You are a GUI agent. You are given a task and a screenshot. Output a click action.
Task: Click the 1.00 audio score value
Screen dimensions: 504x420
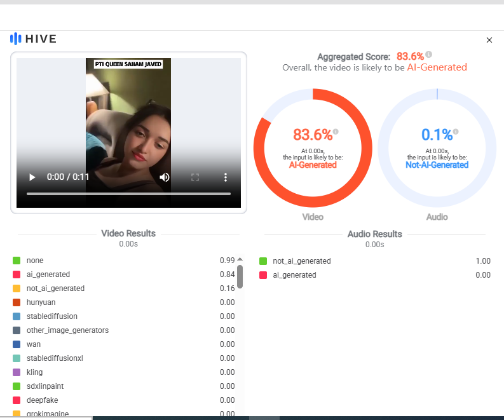[483, 261]
